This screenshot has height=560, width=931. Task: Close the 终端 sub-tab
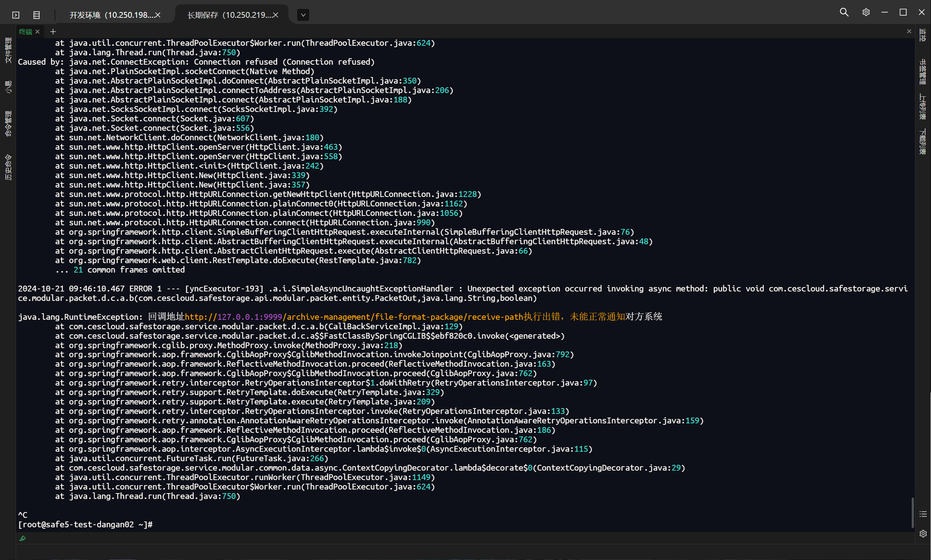37,32
